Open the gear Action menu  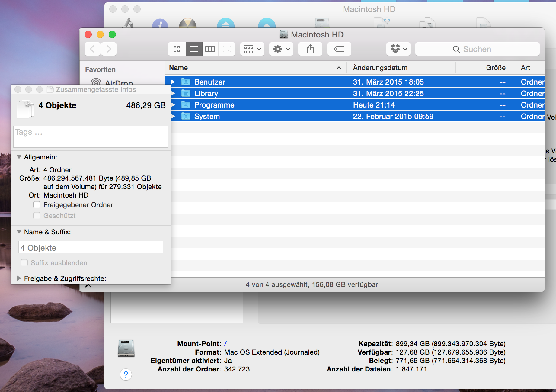281,49
